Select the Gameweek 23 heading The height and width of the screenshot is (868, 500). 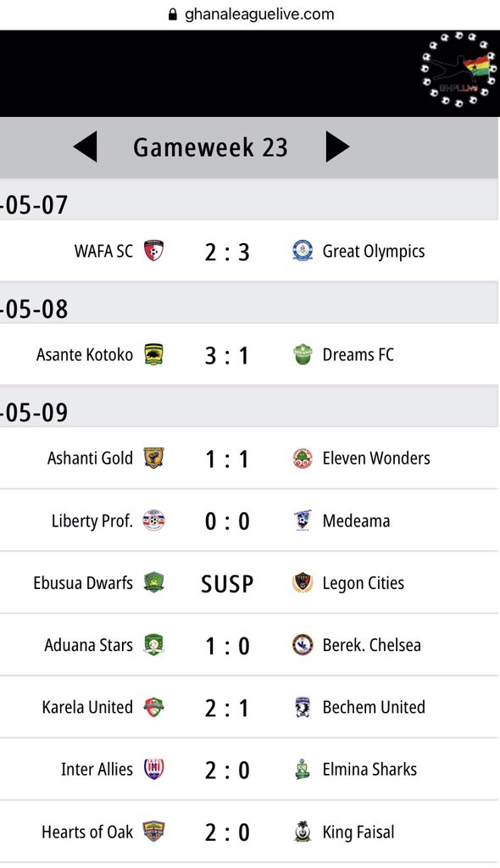pos(210,147)
